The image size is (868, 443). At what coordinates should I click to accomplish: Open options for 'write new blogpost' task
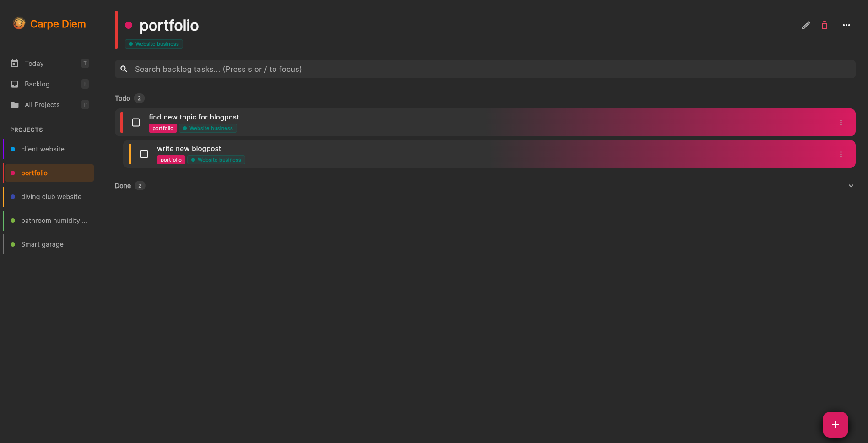tap(841, 154)
